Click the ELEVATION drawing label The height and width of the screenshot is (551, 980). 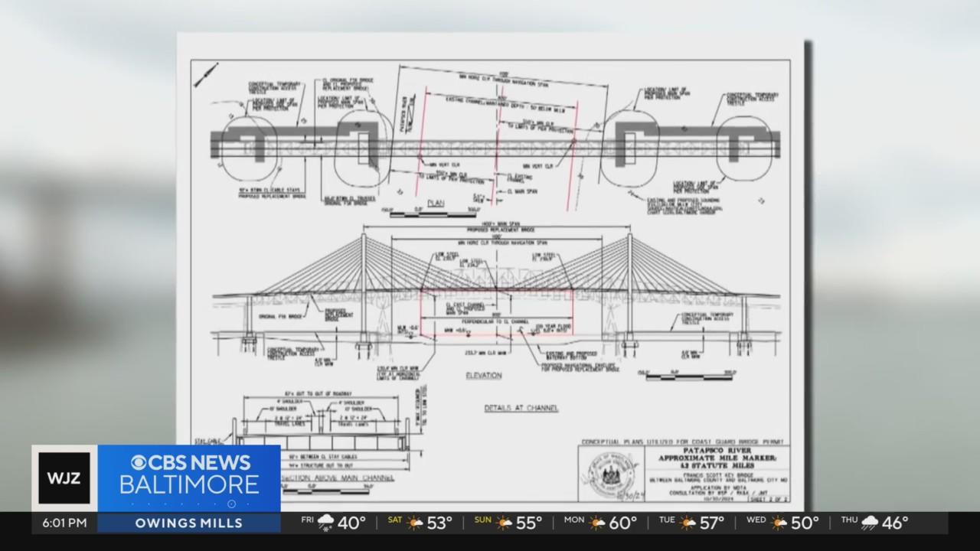483,375
